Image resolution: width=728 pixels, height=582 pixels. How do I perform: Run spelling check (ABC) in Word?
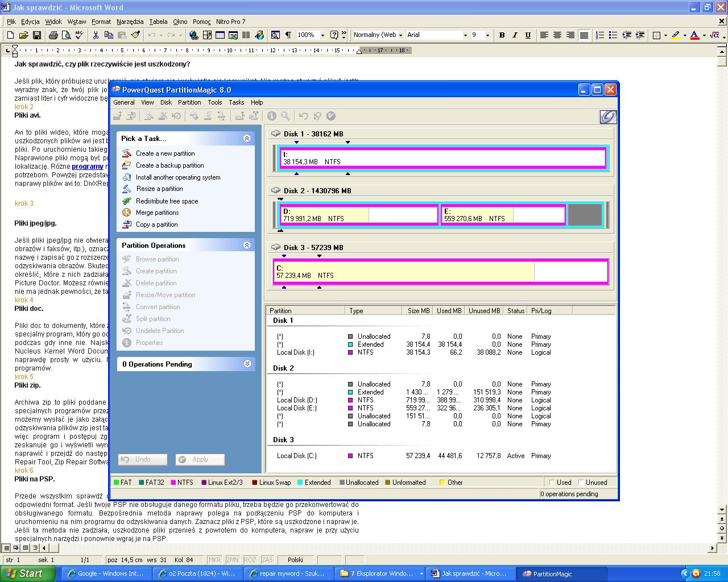pos(80,35)
